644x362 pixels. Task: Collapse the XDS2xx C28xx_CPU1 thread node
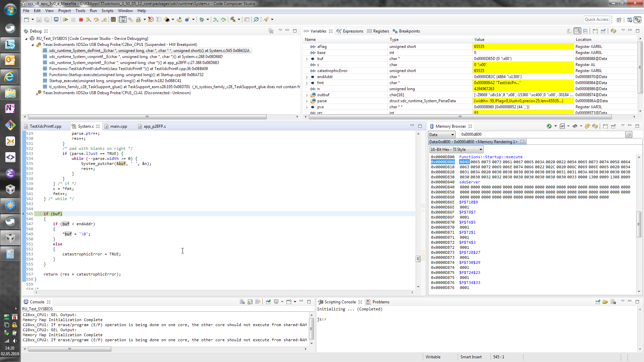click(33, 45)
